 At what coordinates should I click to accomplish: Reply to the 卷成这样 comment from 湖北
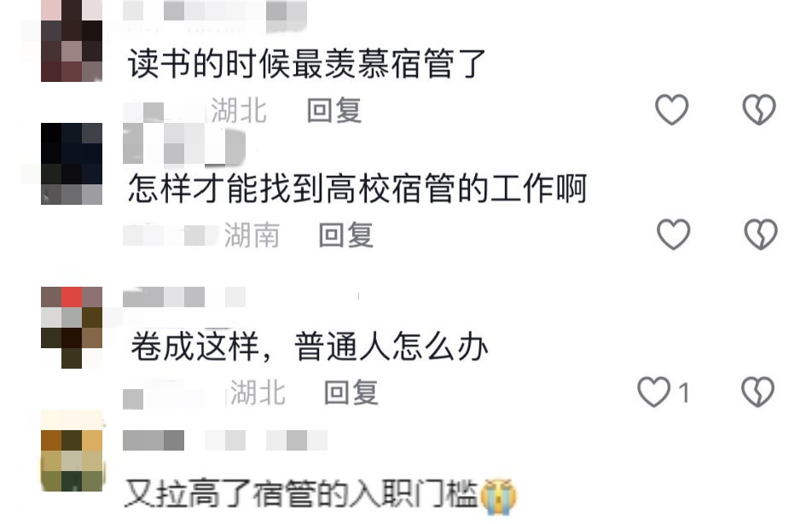pos(351,393)
